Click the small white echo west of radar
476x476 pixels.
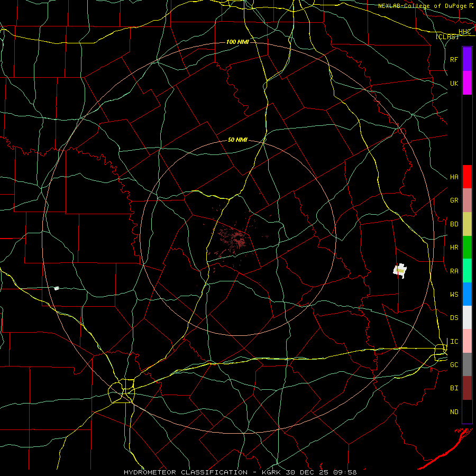pos(57,288)
